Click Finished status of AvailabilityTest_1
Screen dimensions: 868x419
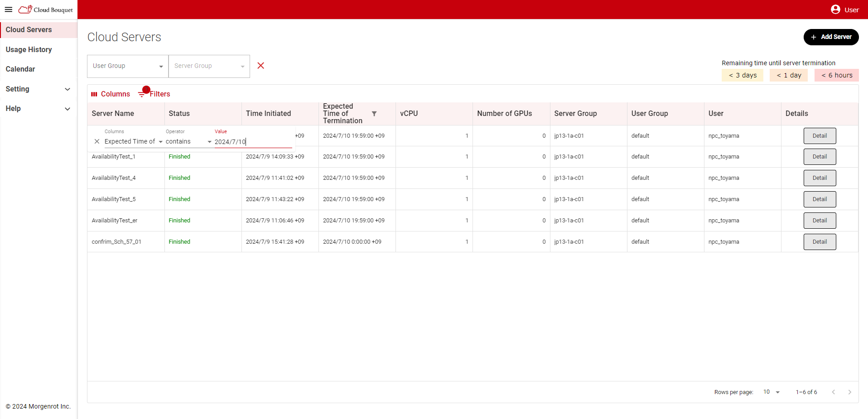(x=179, y=157)
